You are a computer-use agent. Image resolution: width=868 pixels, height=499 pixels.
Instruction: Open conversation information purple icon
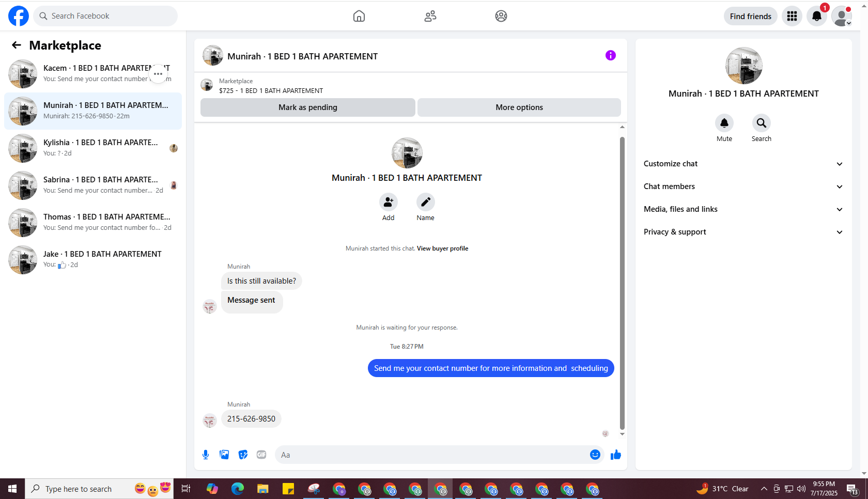tap(611, 55)
